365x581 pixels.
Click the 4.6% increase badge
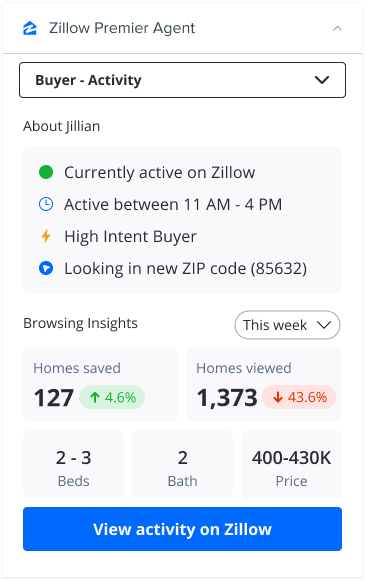pyautogui.click(x=112, y=398)
